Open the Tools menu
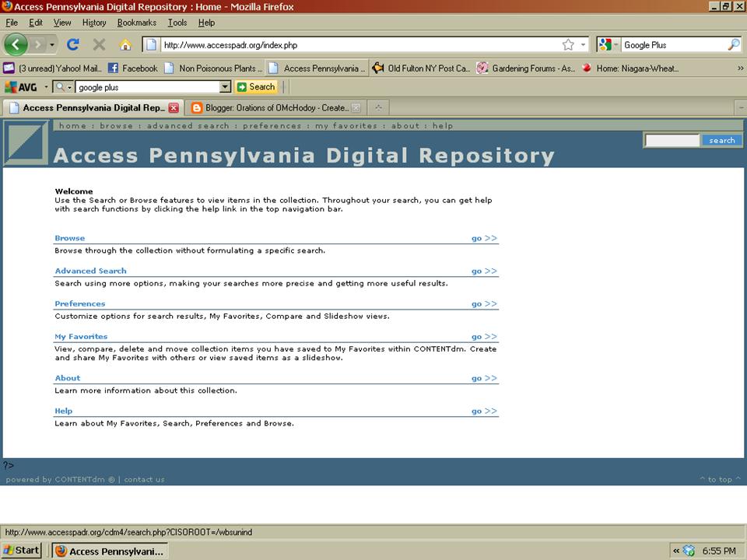Viewport: 747px width, 560px height. pos(177,23)
